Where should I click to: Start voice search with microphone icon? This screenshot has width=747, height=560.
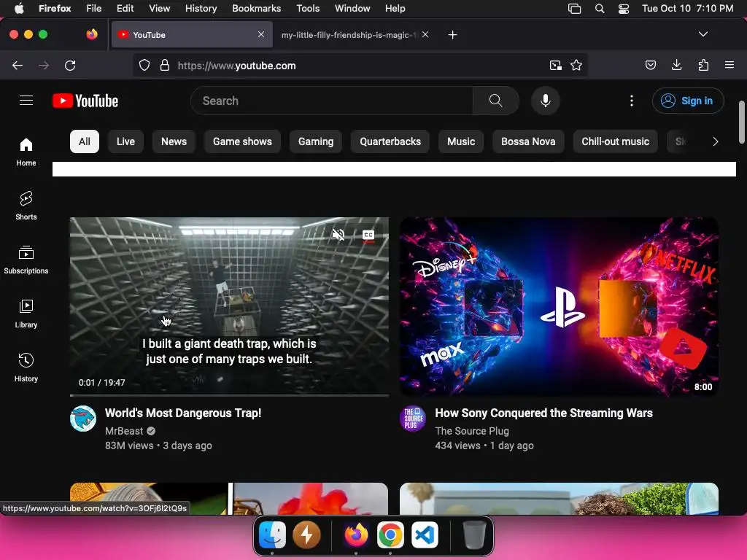(546, 101)
